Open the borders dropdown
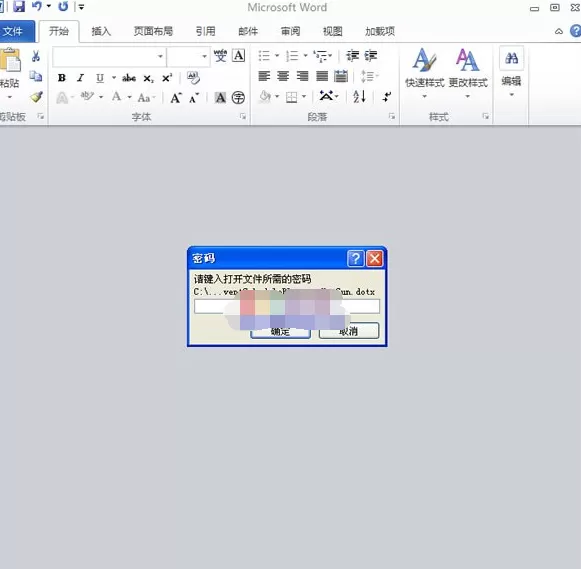Image resolution: width=581 pixels, height=569 pixels. point(304,97)
